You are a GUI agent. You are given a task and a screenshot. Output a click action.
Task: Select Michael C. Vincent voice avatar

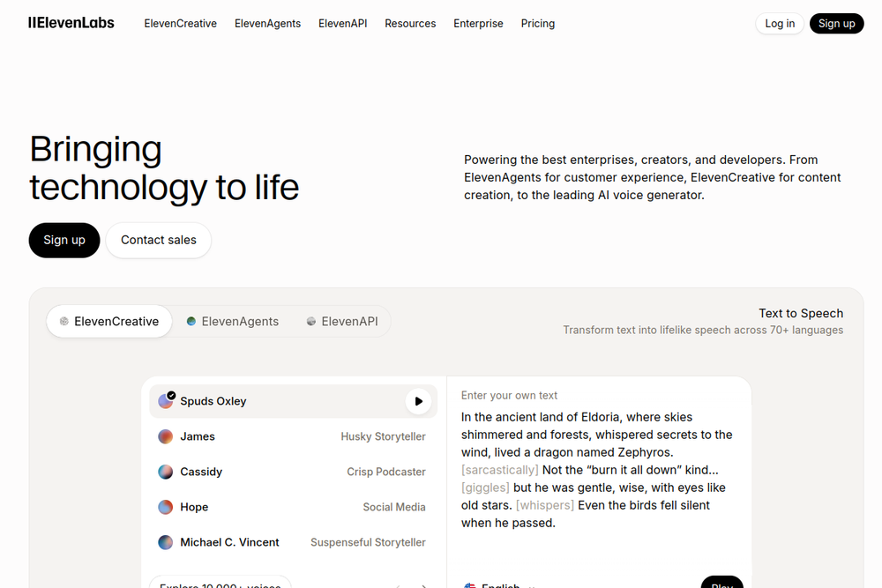click(166, 542)
